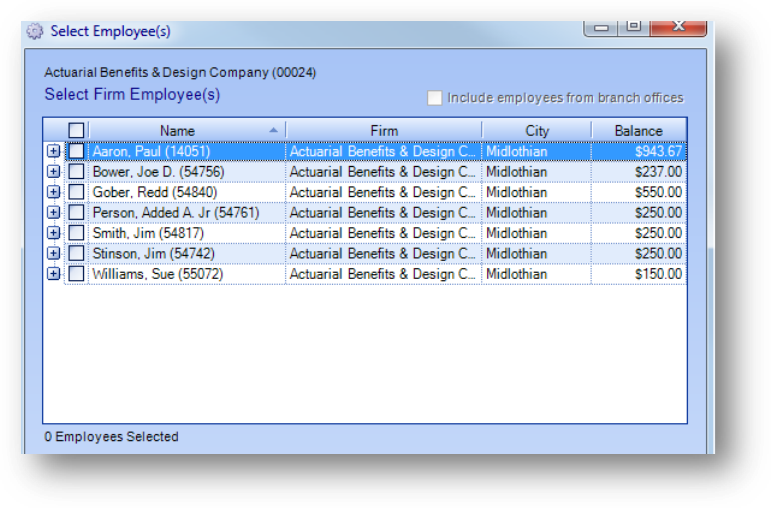Click $250.00 balance in Smith, Jim row
The width and height of the screenshot is (771, 508).
[639, 233]
